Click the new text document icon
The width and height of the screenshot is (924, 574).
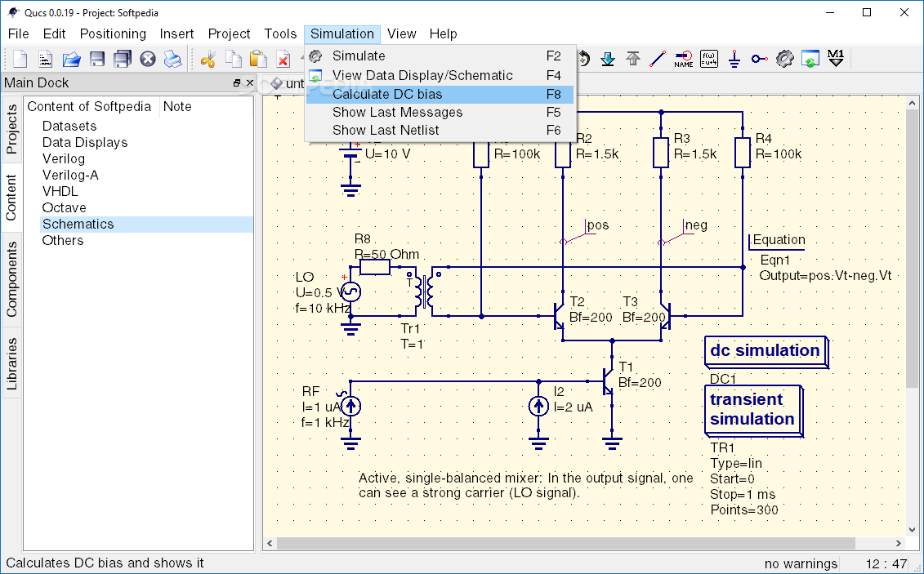(x=46, y=59)
